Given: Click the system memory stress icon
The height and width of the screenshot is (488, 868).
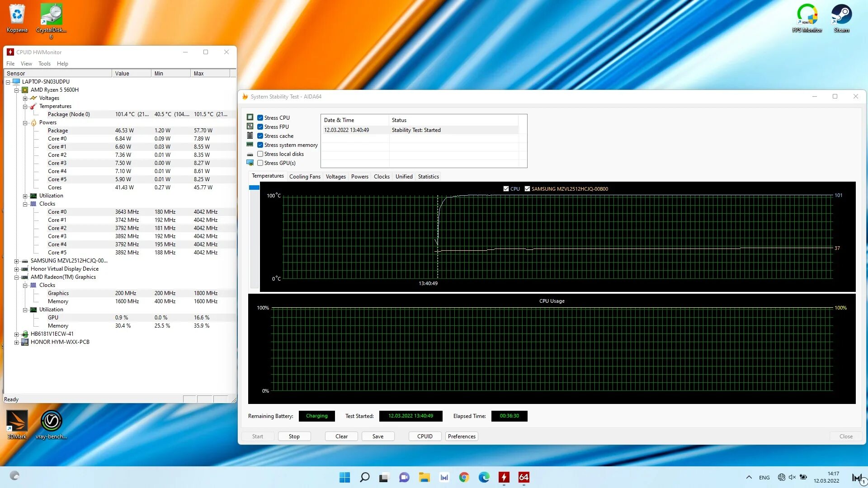Looking at the screenshot, I should 250,144.
